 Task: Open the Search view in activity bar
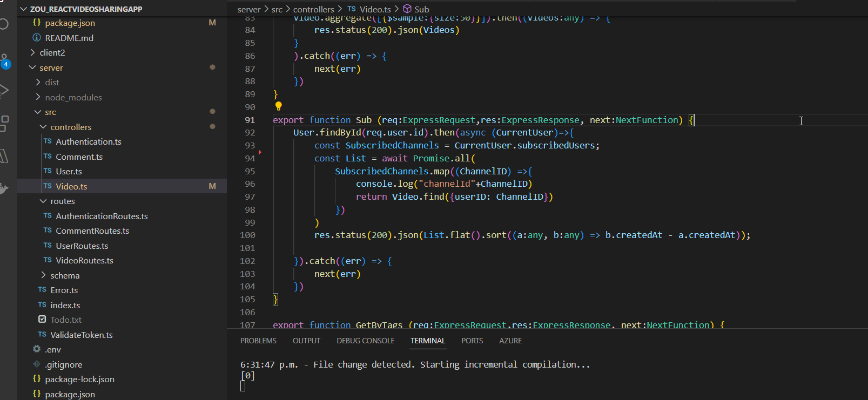click(x=3, y=24)
